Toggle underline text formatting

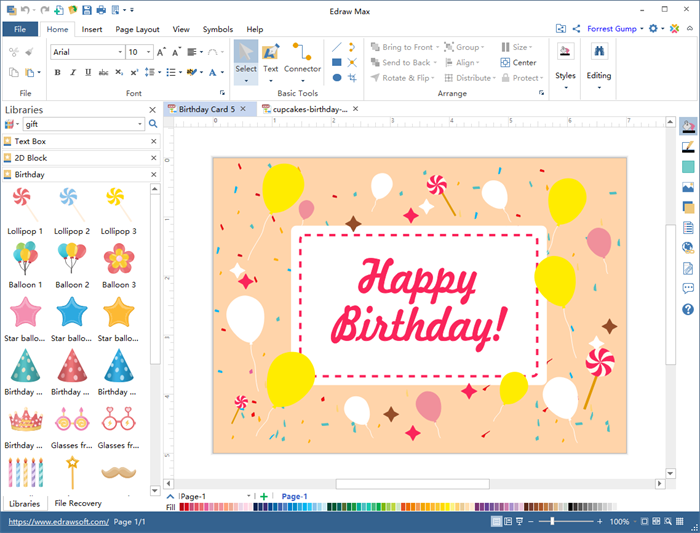pyautogui.click(x=87, y=72)
